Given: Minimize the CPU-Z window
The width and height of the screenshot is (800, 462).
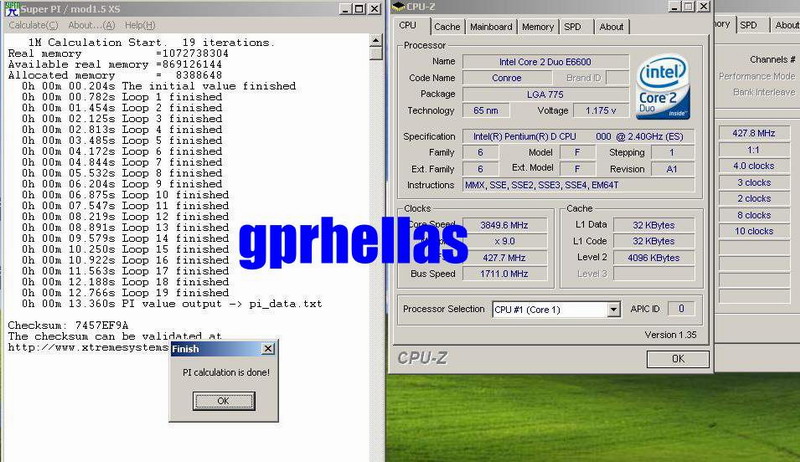Looking at the screenshot, I should click(x=674, y=6).
